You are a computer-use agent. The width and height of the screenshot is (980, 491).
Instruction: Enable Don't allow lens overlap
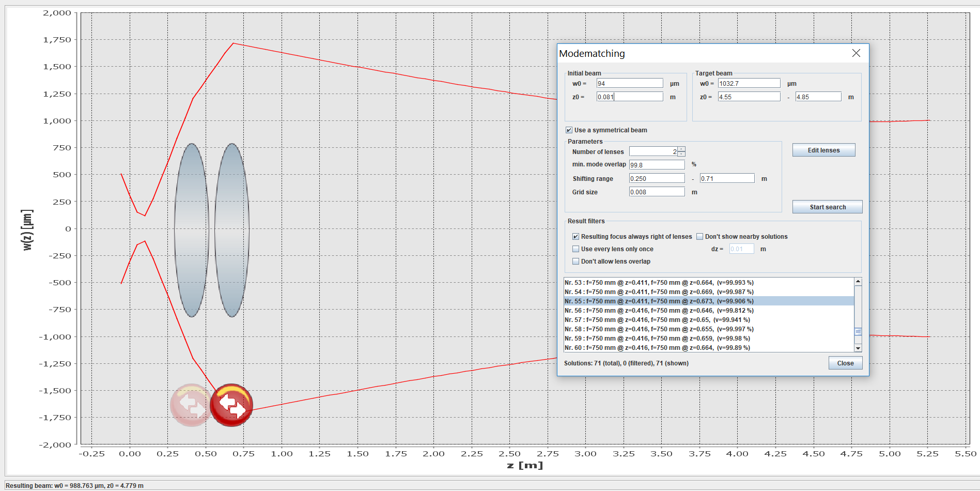[575, 262]
